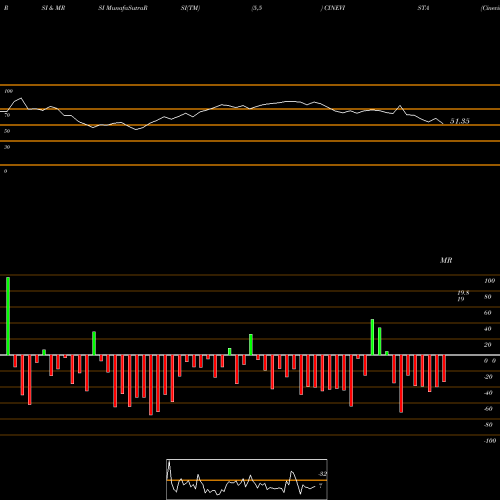Click the 'STA' header text

click(423, 8)
